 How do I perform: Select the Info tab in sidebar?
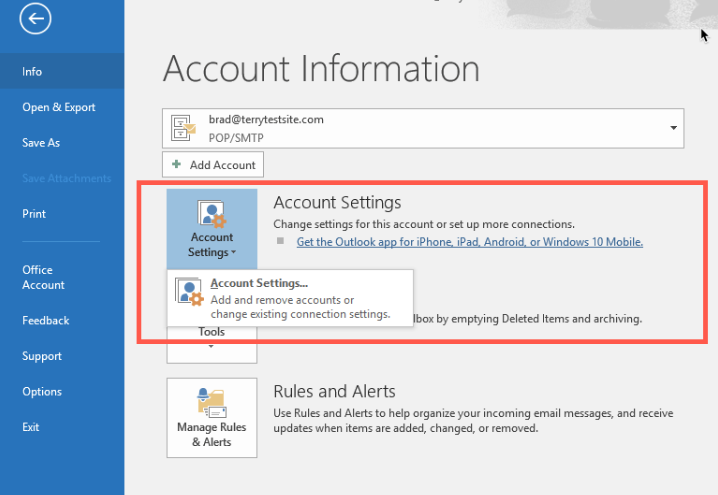62,71
